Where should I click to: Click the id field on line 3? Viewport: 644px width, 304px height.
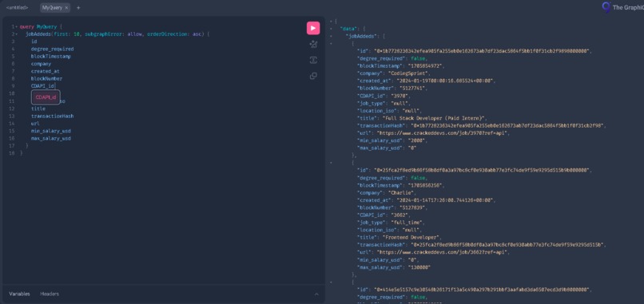coord(34,41)
